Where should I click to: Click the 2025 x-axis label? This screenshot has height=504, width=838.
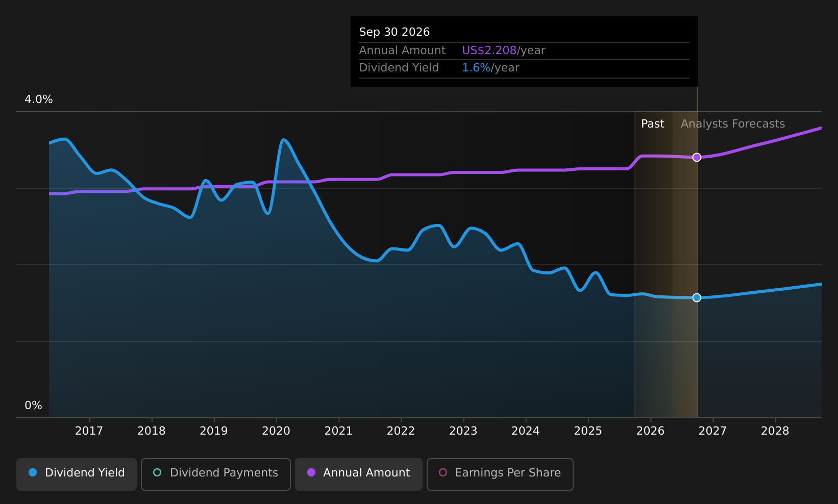(588, 431)
